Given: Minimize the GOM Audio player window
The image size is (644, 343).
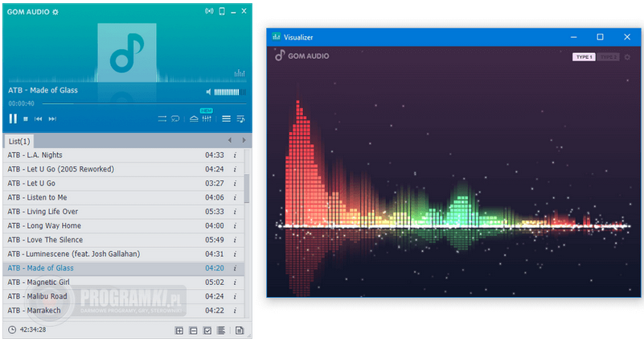Looking at the screenshot, I should tap(233, 12).
